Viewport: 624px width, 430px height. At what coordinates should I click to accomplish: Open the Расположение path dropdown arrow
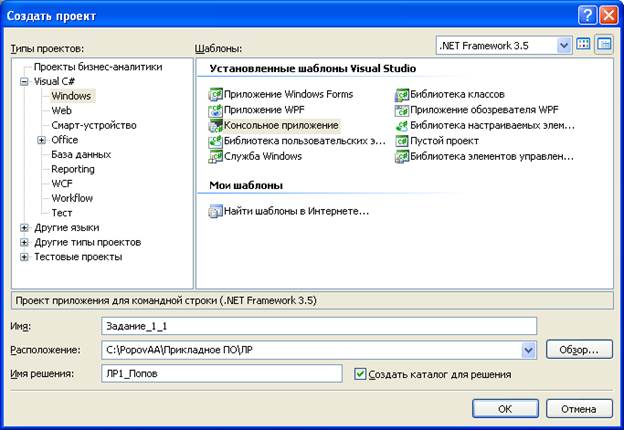[x=528, y=350]
